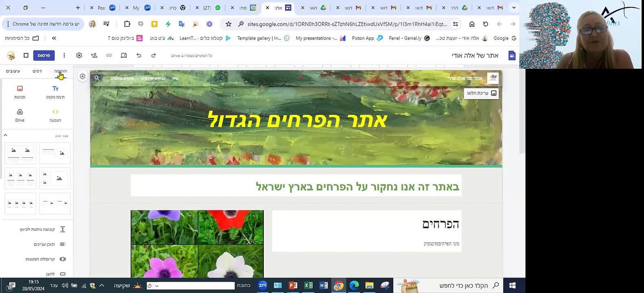Select the פרחים צהובים navigation item
Screen dimensions: 644x293
pyautogui.click(x=122, y=78)
